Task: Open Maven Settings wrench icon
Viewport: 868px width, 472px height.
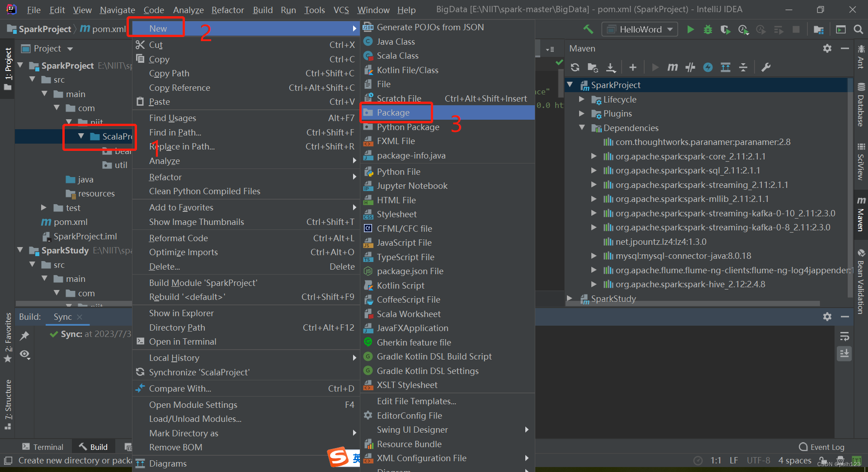Action: (x=766, y=67)
